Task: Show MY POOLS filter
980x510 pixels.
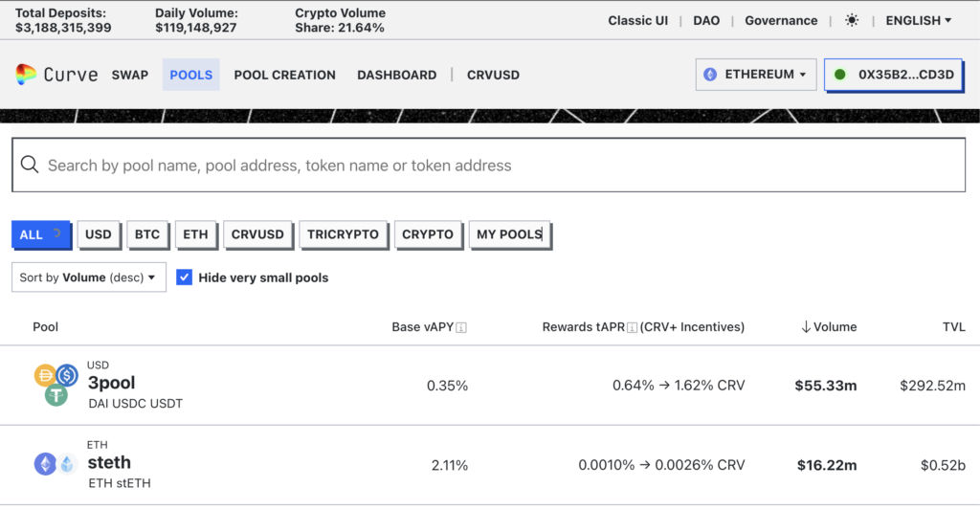Action: pos(509,234)
